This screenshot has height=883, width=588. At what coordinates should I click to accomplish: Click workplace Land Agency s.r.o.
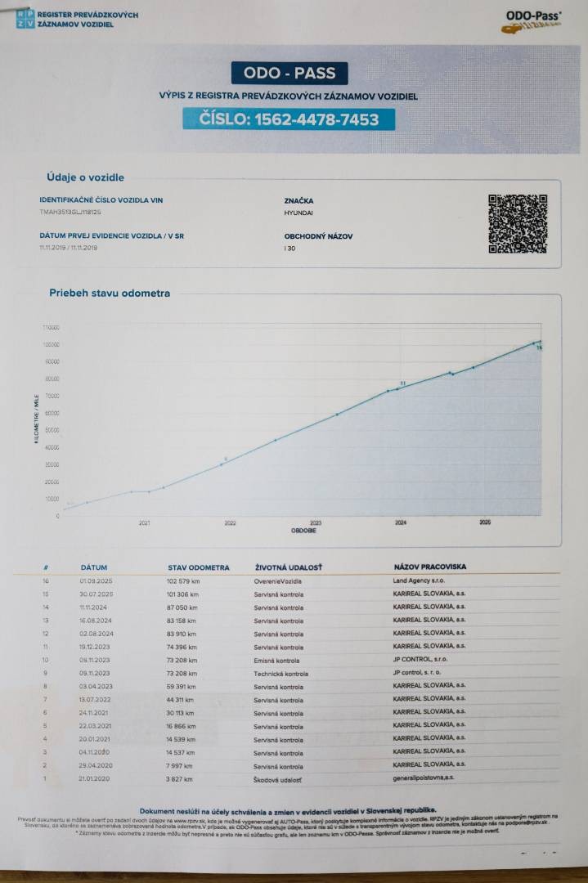[x=419, y=580]
